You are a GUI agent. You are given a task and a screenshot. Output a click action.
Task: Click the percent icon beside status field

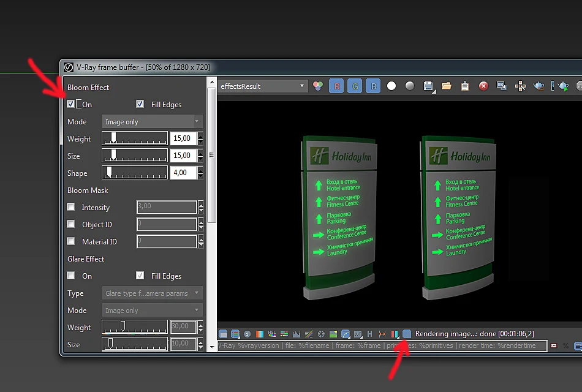click(x=565, y=346)
